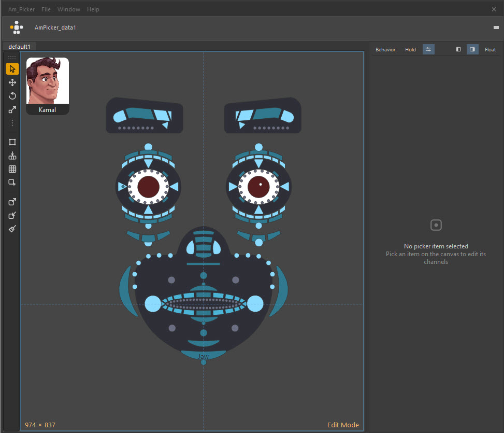Click the toolbar drag handle dots
504x433 pixels.
coord(12,58)
